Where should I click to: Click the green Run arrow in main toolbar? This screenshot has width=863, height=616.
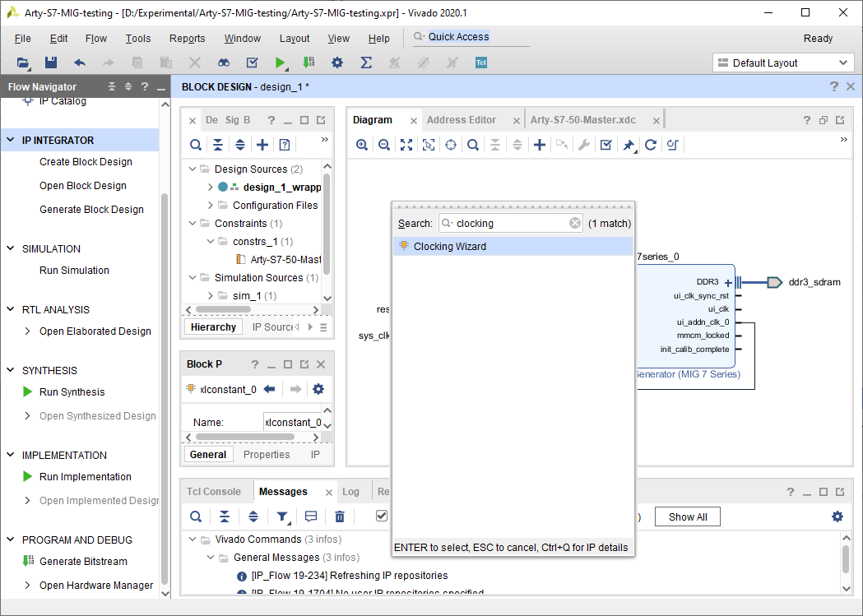[281, 63]
